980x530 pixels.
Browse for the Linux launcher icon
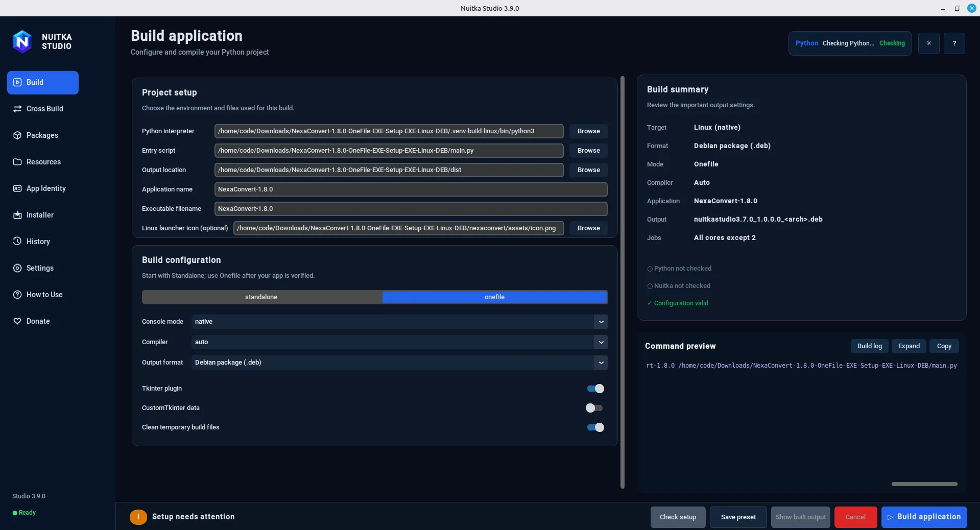coord(588,228)
